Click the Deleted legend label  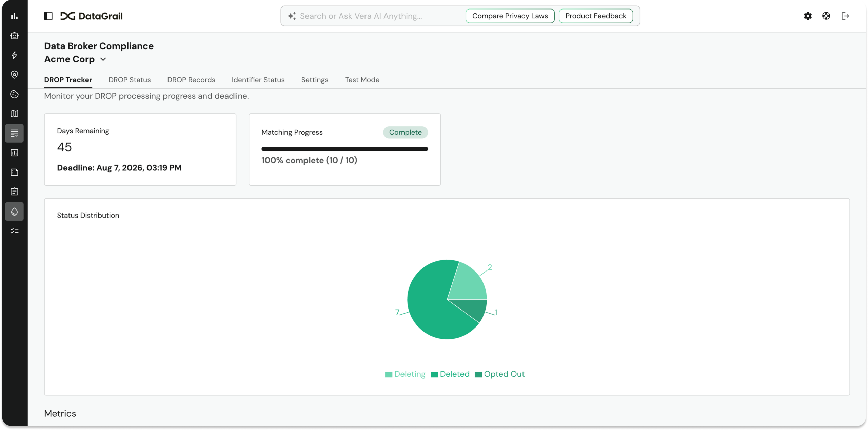pyautogui.click(x=455, y=374)
